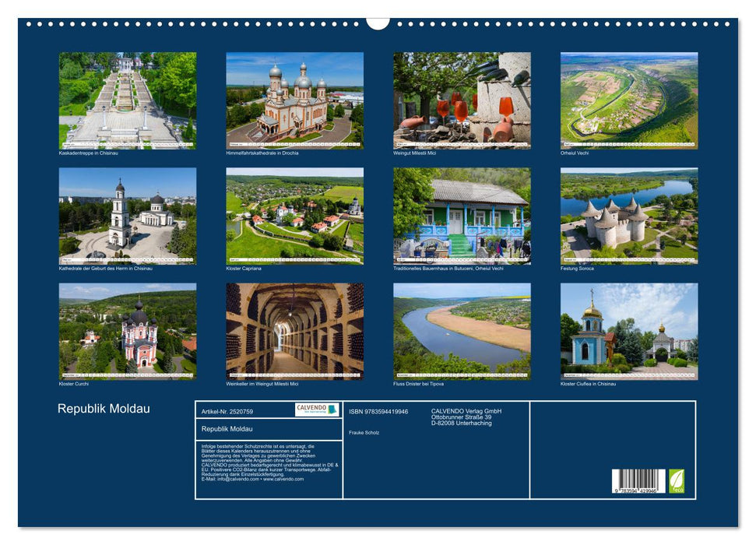This screenshot has width=756, height=545.
Task: Click the author name 'Frauke Scholz'
Action: click(364, 433)
